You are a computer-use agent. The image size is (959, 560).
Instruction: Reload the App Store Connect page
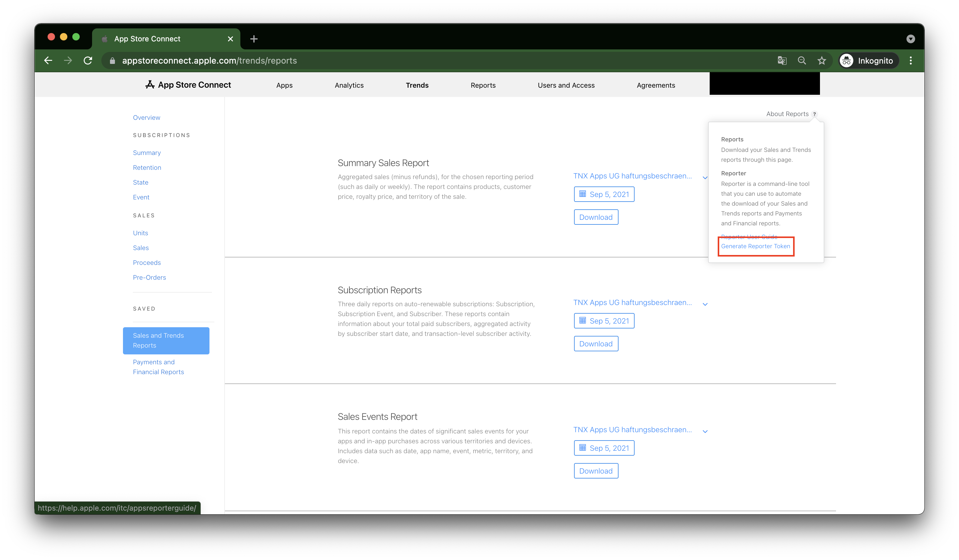click(88, 61)
